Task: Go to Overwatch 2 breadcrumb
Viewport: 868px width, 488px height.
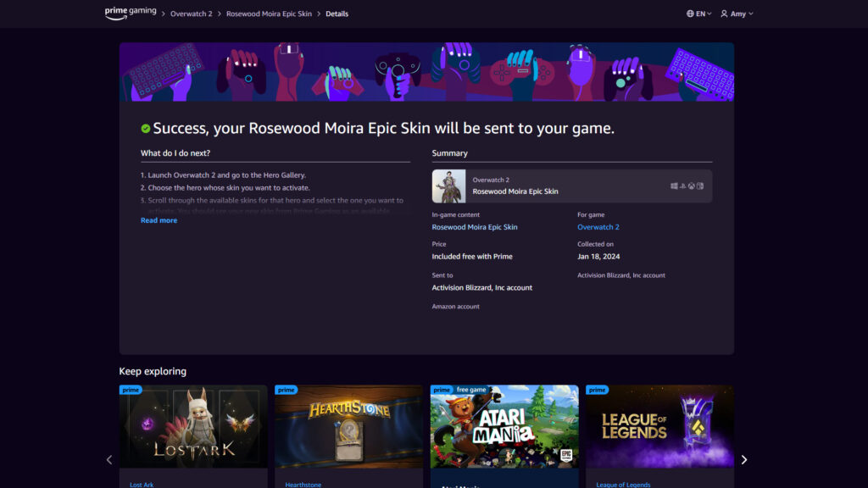Action: click(191, 14)
